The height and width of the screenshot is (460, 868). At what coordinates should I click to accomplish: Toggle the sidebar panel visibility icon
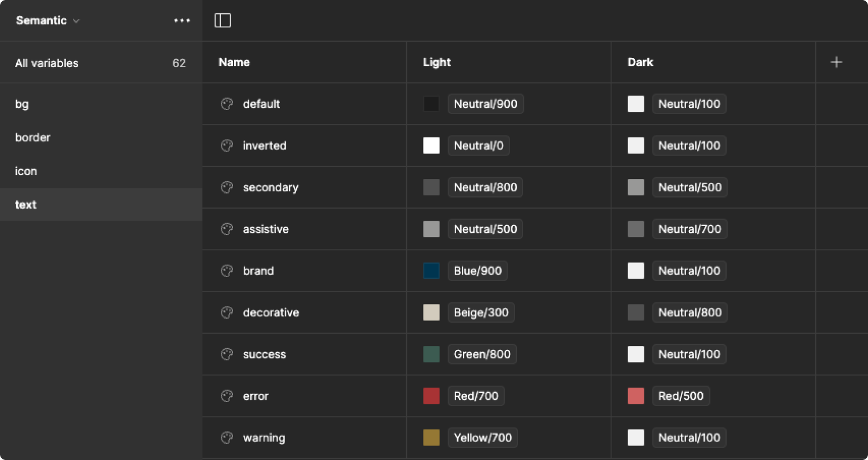click(223, 20)
